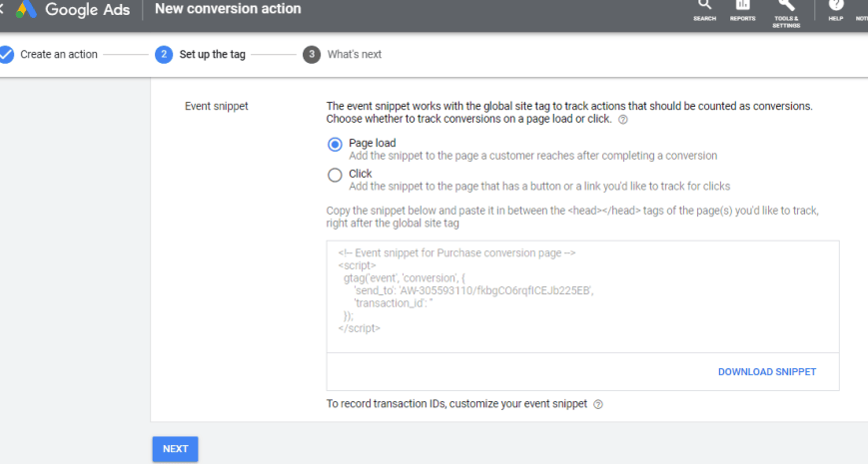
Task: Open the Search icon in header
Action: click(704, 6)
